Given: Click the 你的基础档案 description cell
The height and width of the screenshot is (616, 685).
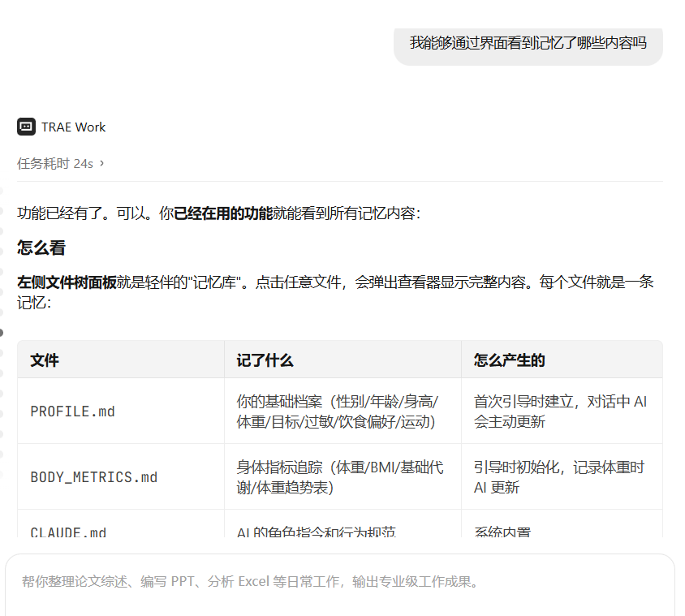Looking at the screenshot, I should click(343, 411).
